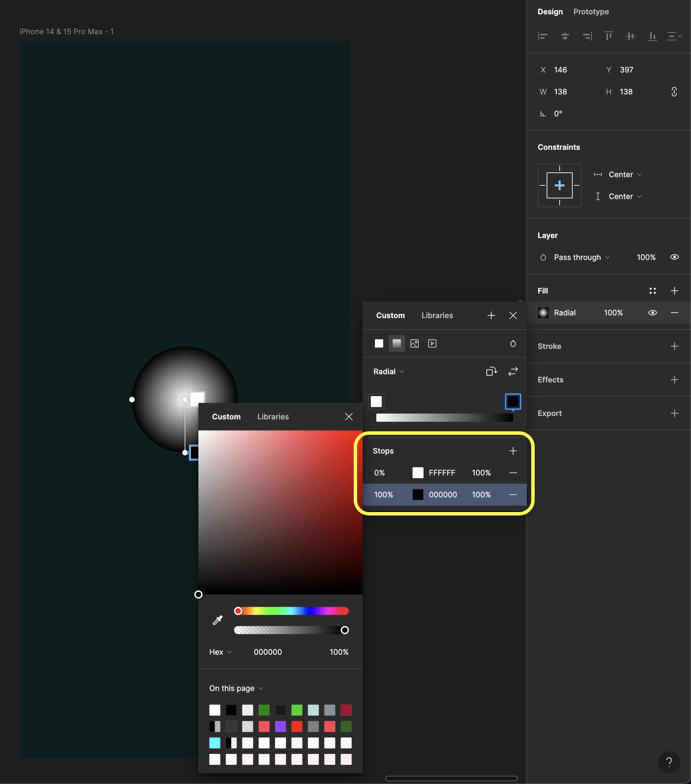This screenshot has height=784, width=691.
Task: Add a new gradient stop
Action: pyautogui.click(x=513, y=451)
